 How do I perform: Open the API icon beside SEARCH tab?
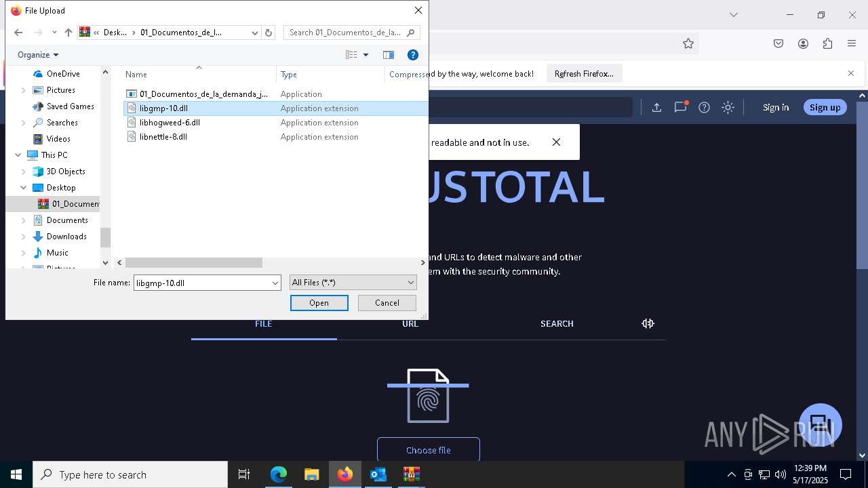pyautogui.click(x=648, y=323)
